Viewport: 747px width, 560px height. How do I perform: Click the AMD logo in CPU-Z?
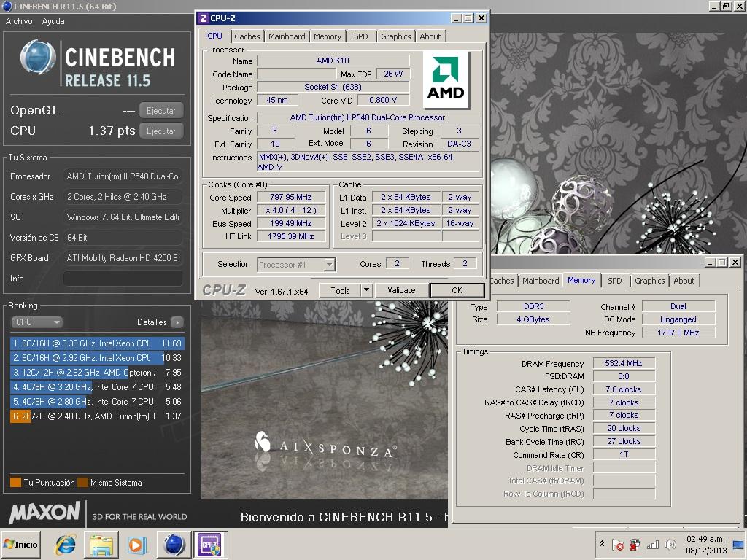click(x=446, y=79)
